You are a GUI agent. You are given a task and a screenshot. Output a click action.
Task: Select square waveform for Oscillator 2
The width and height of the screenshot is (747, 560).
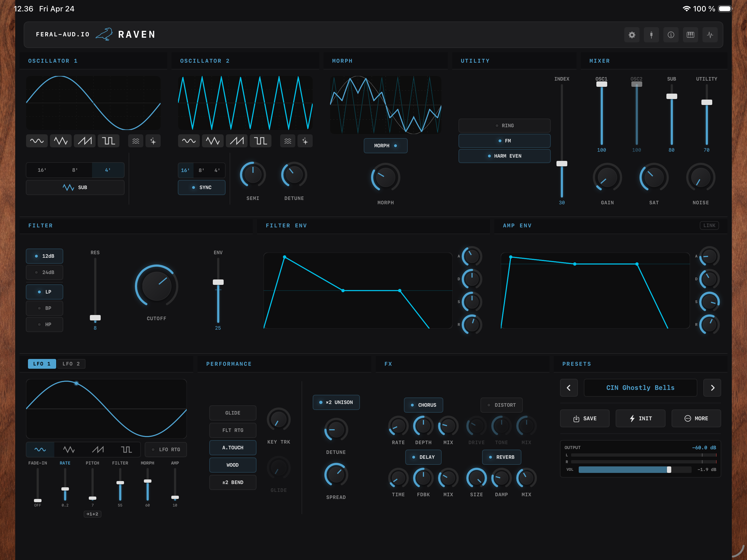click(260, 141)
